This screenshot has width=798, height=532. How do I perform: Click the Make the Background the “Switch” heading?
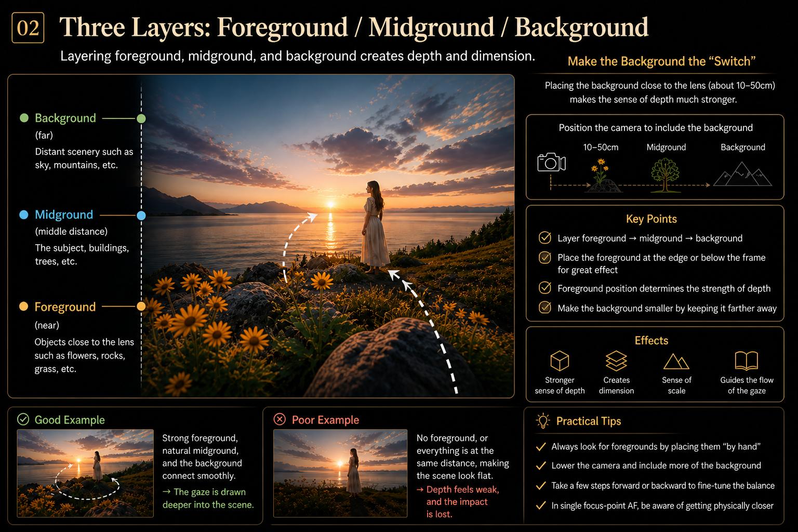[661, 61]
